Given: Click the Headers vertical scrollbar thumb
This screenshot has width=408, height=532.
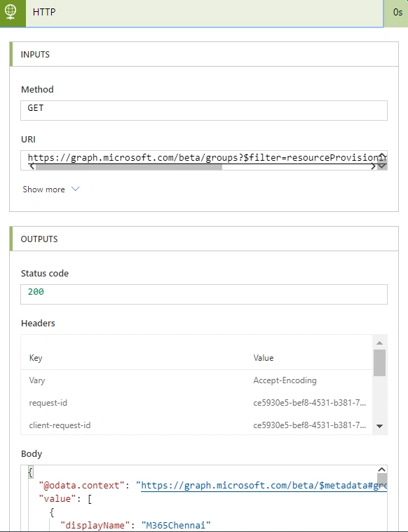Looking at the screenshot, I should click(379, 363).
